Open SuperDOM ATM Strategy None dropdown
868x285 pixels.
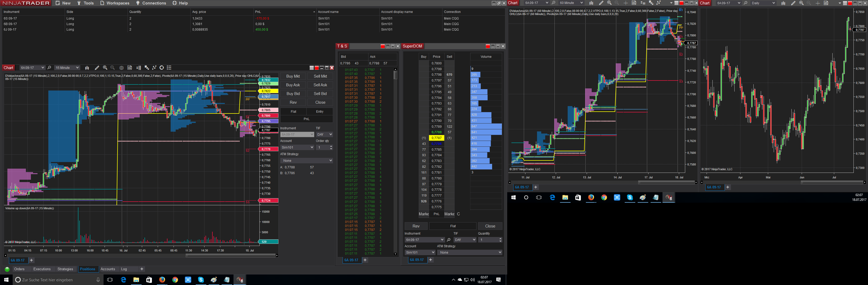(x=470, y=252)
